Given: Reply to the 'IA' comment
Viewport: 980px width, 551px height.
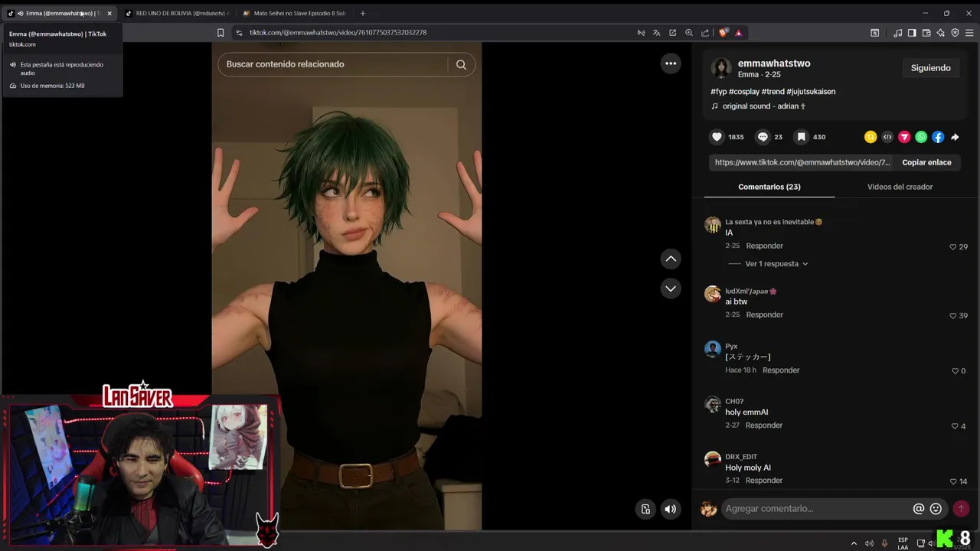Looking at the screenshot, I should tap(765, 246).
